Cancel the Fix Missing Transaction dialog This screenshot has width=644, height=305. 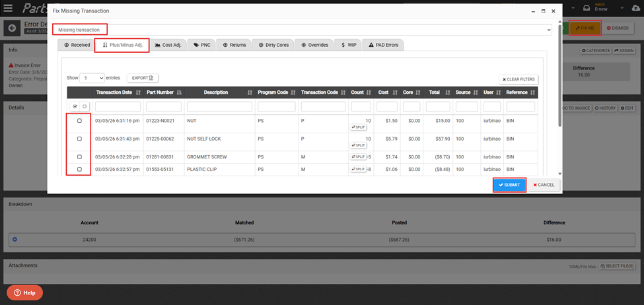click(x=544, y=185)
